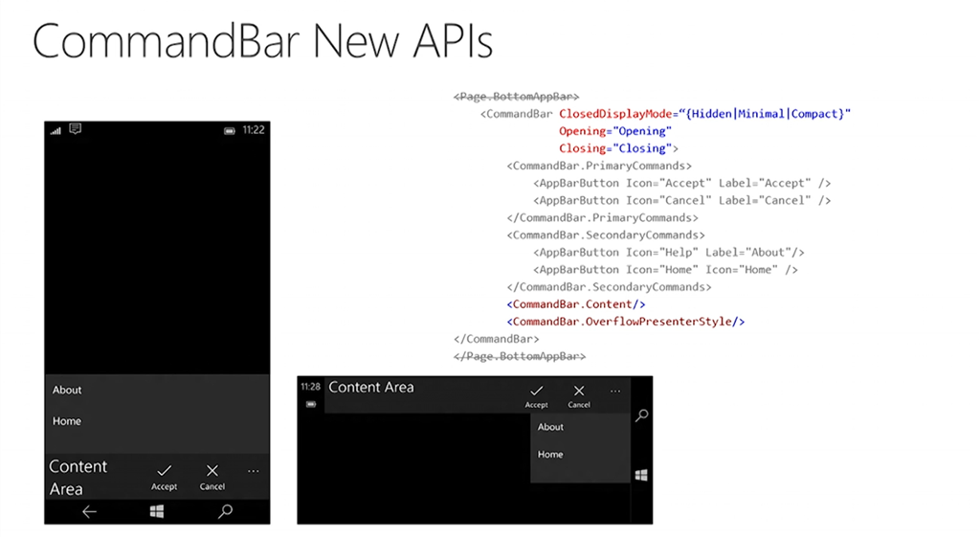Click AppBarButton Icon="Home" code line
The image size is (980, 537).
(665, 270)
